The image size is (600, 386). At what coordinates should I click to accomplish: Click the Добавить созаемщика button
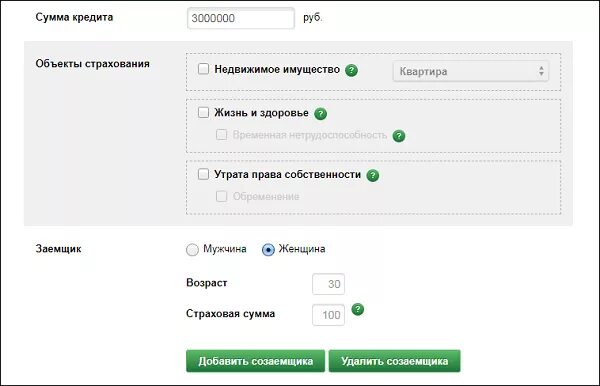255,361
